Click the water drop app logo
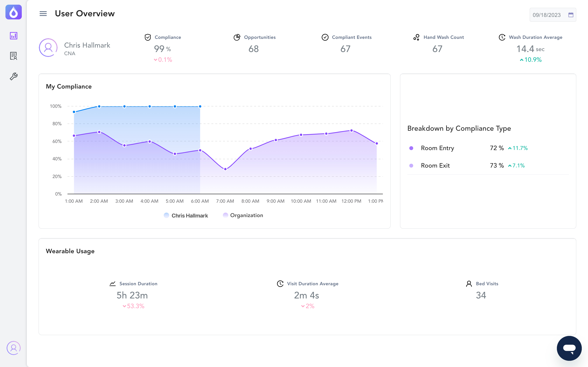This screenshot has height=367, width=588. click(14, 12)
